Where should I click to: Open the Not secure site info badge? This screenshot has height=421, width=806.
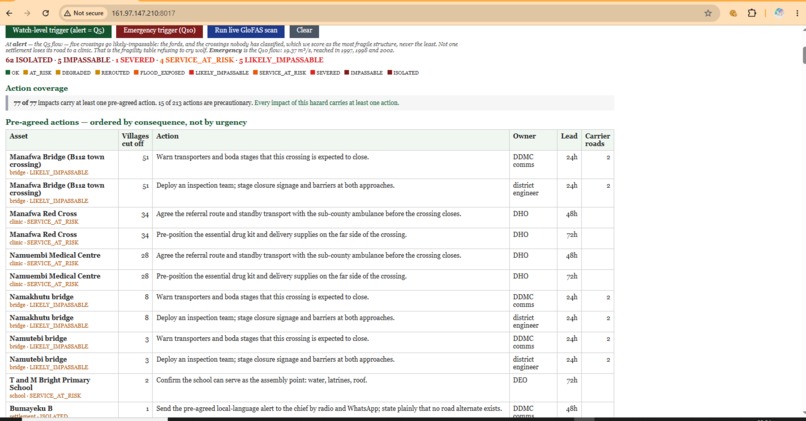[x=84, y=13]
